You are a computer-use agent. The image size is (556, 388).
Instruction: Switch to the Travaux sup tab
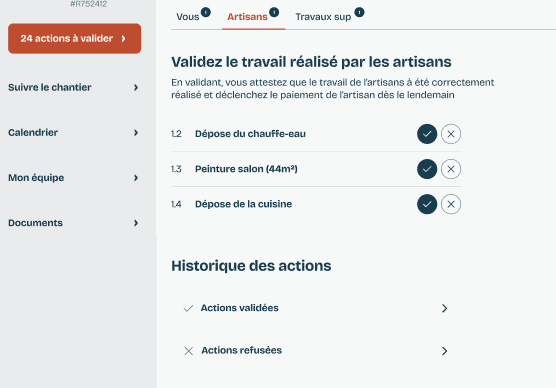[323, 17]
